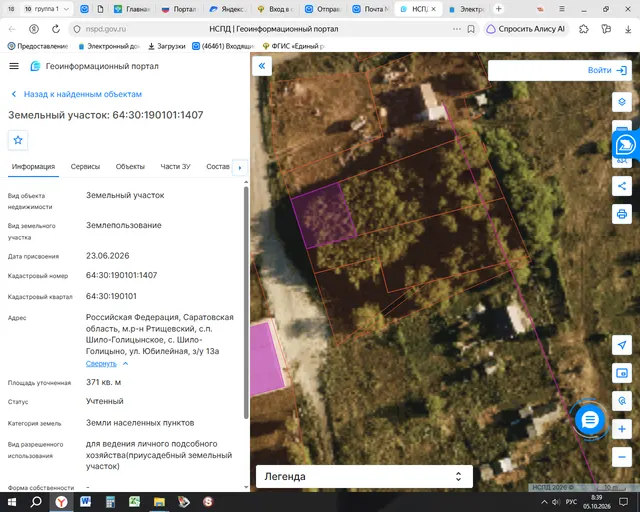Switch to the Яндекс browser tab
This screenshot has height=512, width=640.
[227, 9]
